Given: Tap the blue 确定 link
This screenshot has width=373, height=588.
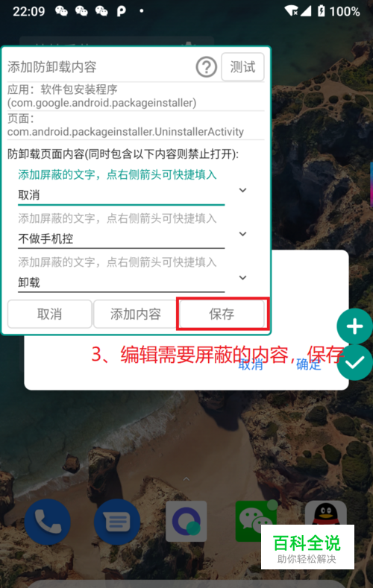Looking at the screenshot, I should click(308, 364).
